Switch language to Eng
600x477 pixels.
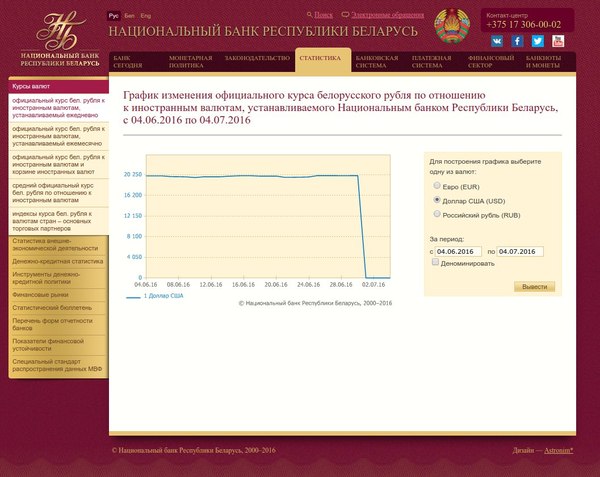coord(145,16)
